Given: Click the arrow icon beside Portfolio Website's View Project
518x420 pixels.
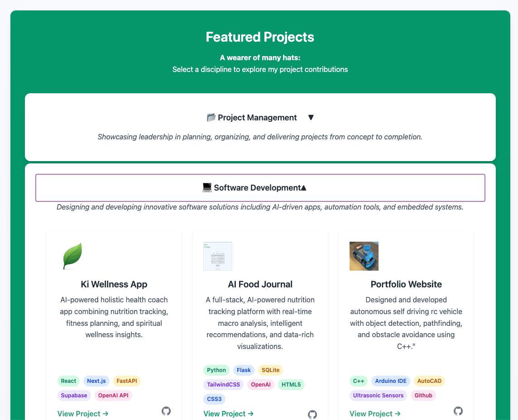Looking at the screenshot, I should [x=397, y=414].
